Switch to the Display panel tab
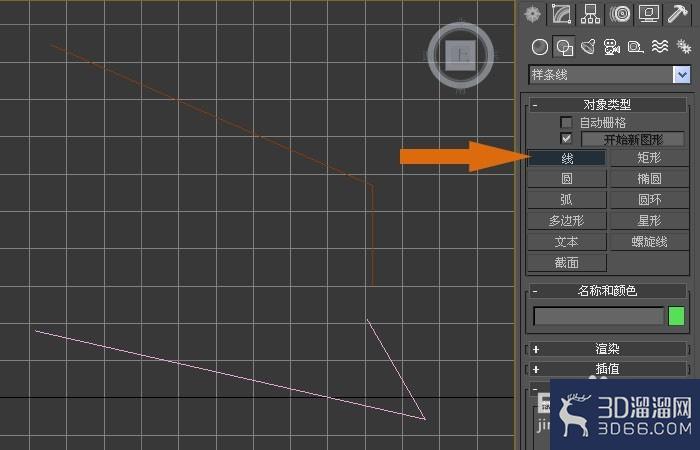The width and height of the screenshot is (700, 450). click(x=649, y=14)
